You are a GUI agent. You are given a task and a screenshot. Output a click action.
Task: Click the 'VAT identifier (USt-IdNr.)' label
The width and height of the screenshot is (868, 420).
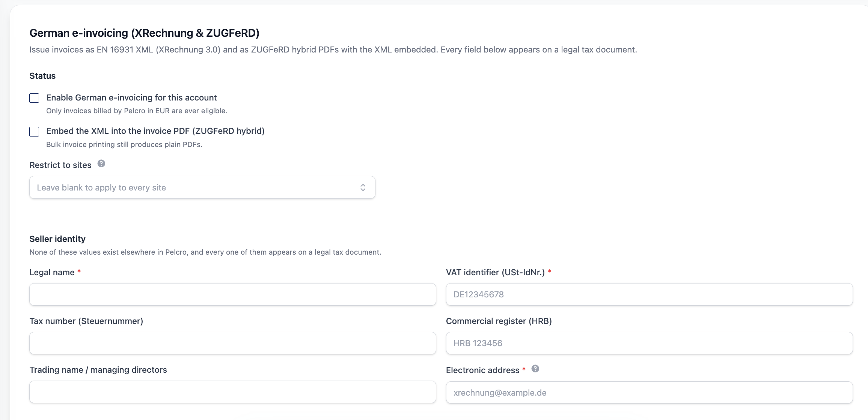click(495, 272)
